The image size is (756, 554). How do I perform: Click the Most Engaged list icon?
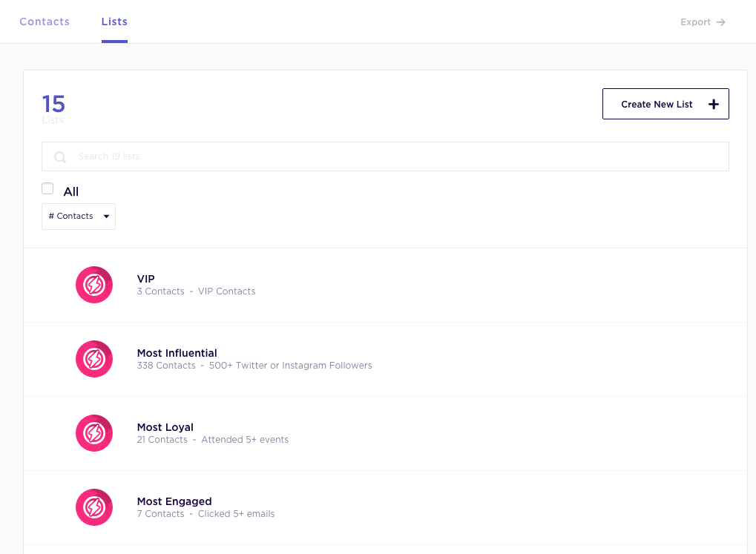[94, 507]
